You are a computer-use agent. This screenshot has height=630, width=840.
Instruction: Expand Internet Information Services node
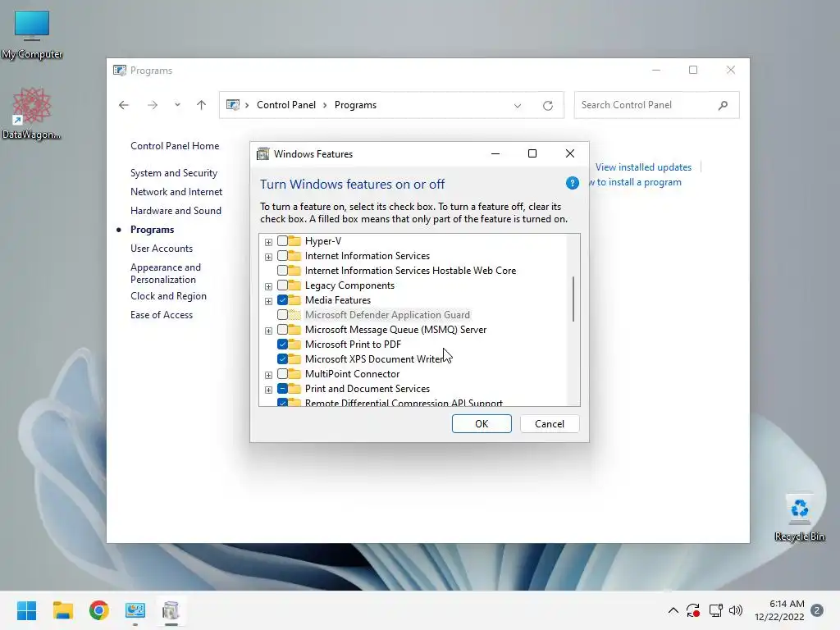click(x=268, y=257)
